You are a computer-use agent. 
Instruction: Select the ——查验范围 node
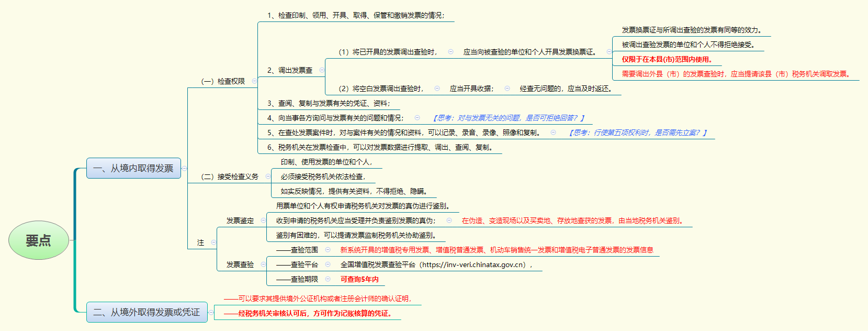coord(297,250)
